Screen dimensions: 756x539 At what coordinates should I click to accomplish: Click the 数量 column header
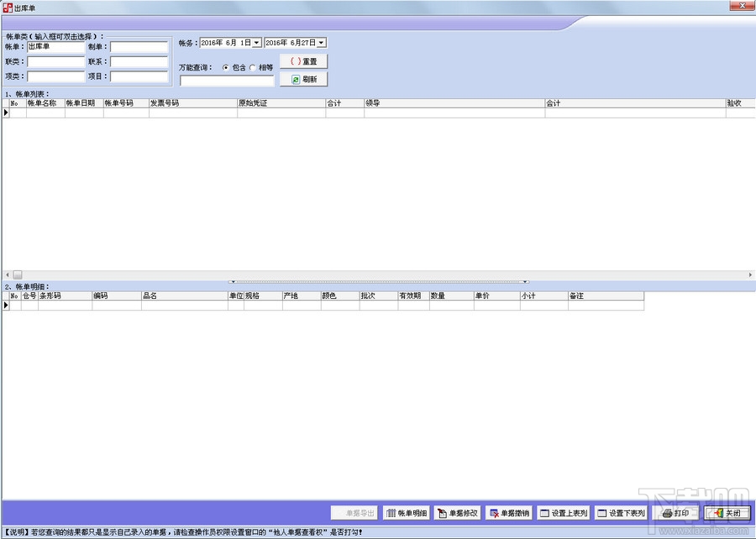(x=452, y=296)
